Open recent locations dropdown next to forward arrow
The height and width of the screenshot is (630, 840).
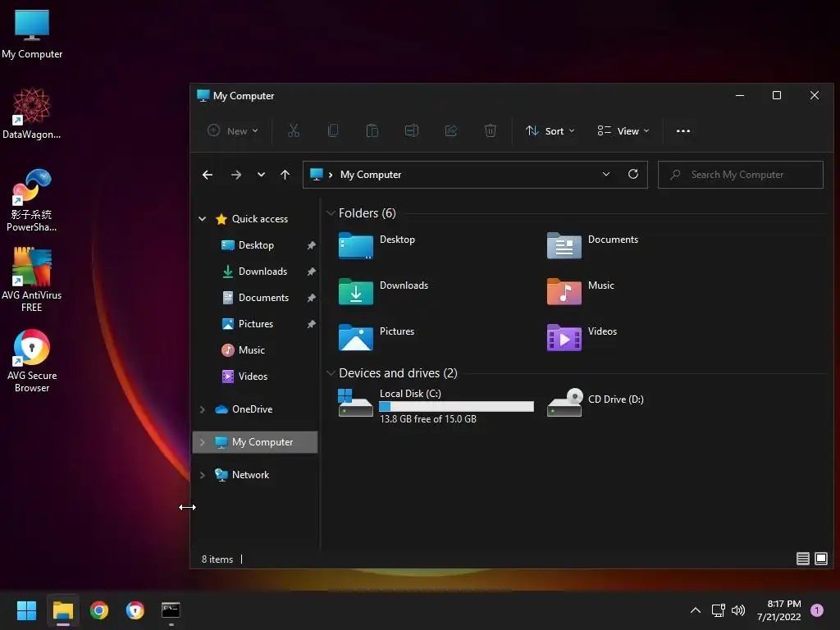click(261, 175)
